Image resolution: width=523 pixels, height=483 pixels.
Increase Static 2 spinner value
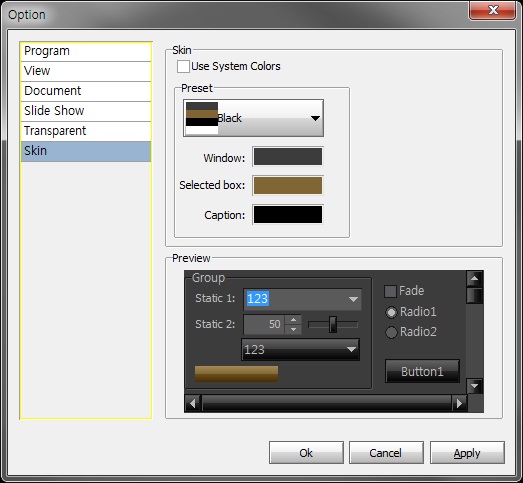tap(293, 320)
